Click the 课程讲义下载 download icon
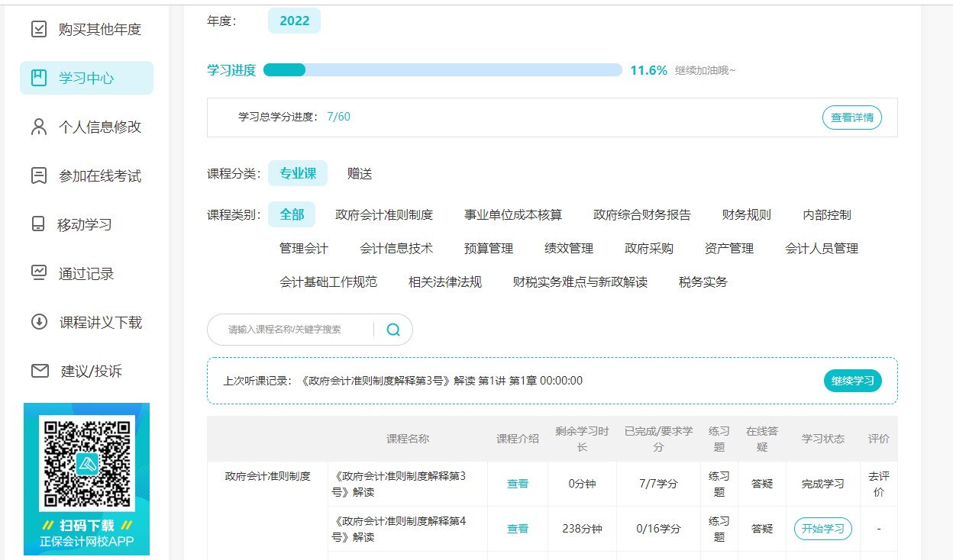 click(40, 322)
